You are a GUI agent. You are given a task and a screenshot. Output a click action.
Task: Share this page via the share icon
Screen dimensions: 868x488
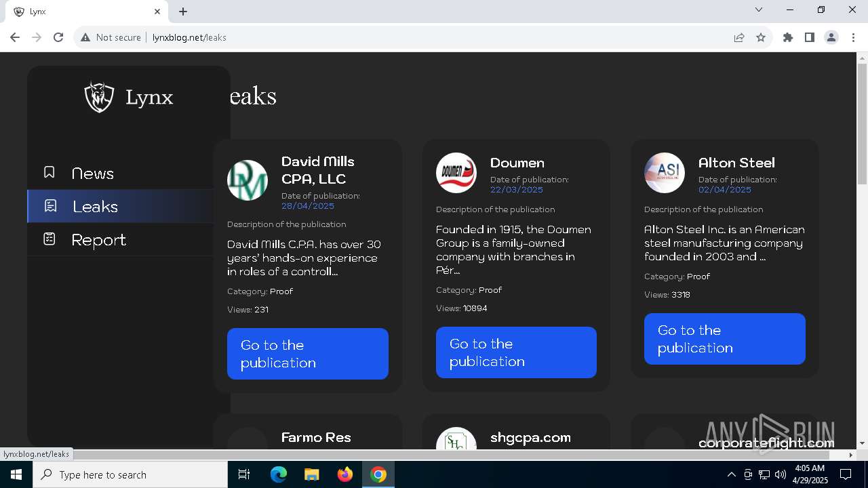pyautogui.click(x=739, y=37)
